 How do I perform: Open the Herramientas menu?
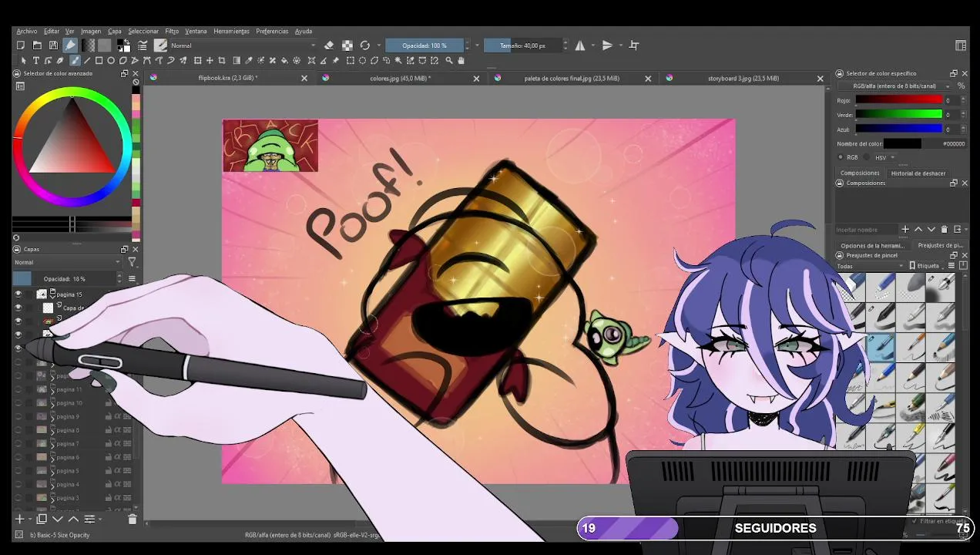pos(231,31)
